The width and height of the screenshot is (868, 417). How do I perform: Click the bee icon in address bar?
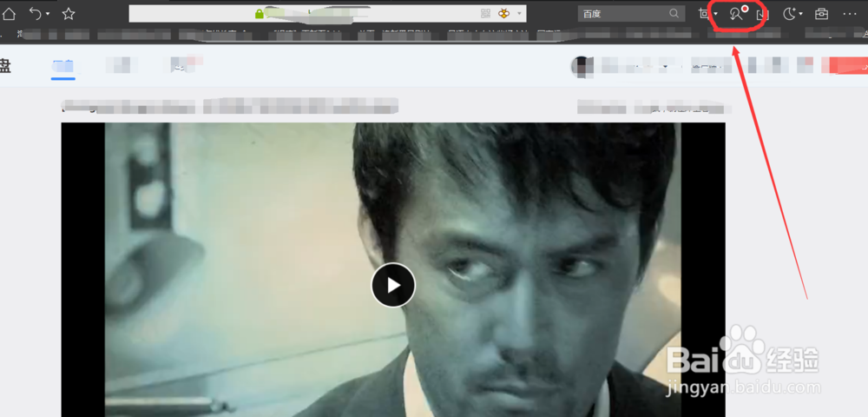(x=503, y=14)
